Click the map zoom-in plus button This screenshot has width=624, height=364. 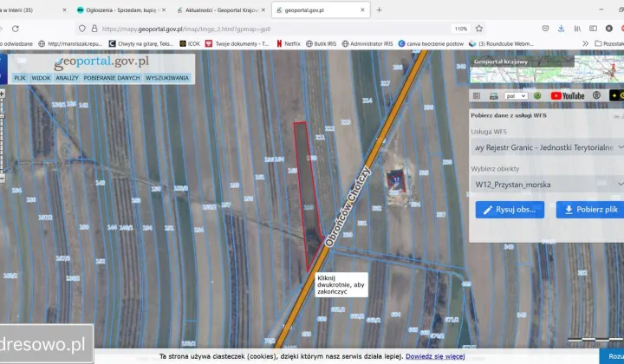coord(2,94)
